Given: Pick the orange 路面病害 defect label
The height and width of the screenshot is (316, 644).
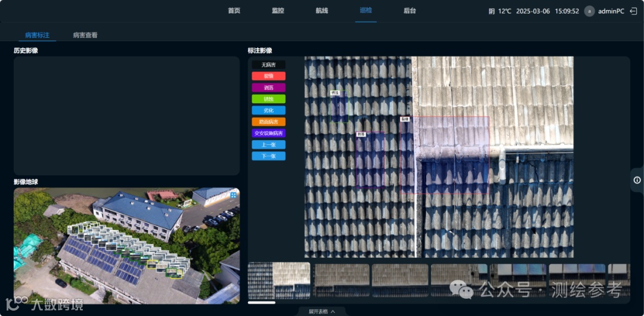Looking at the screenshot, I should (268, 122).
